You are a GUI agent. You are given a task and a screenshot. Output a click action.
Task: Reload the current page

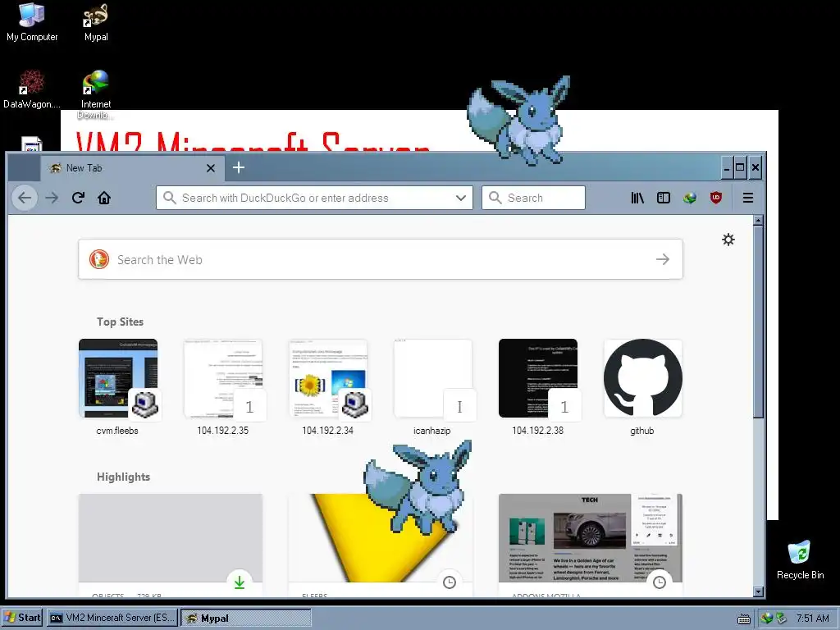pos(78,198)
